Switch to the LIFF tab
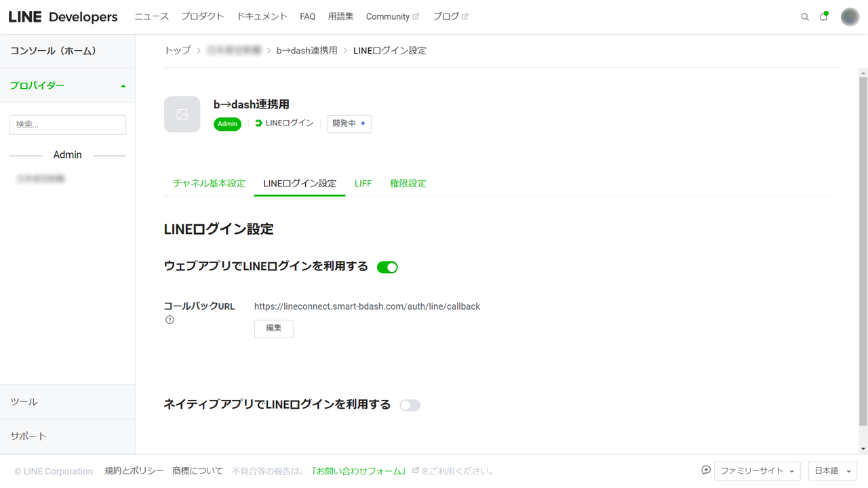 [363, 184]
